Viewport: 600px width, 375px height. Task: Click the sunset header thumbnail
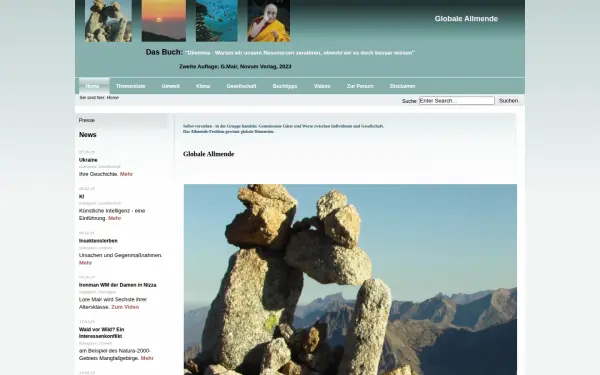coord(164,21)
